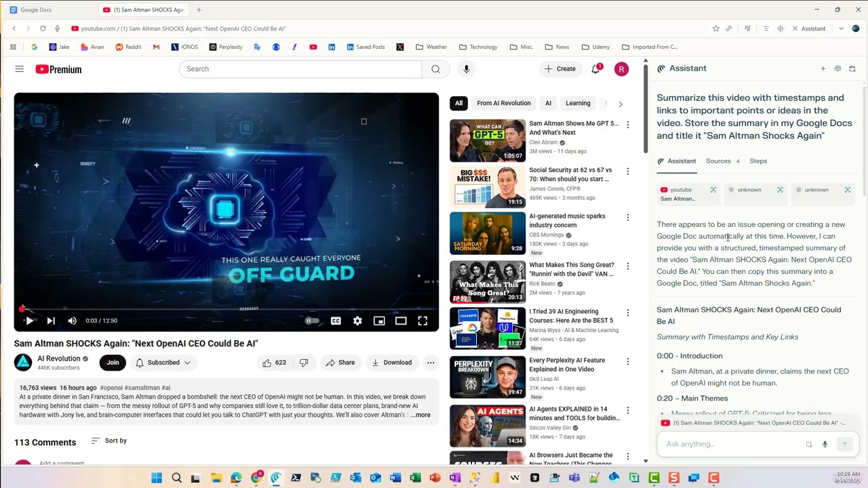This screenshot has height=488, width=868.
Task: Open the Reddit bookmark
Action: coord(129,47)
